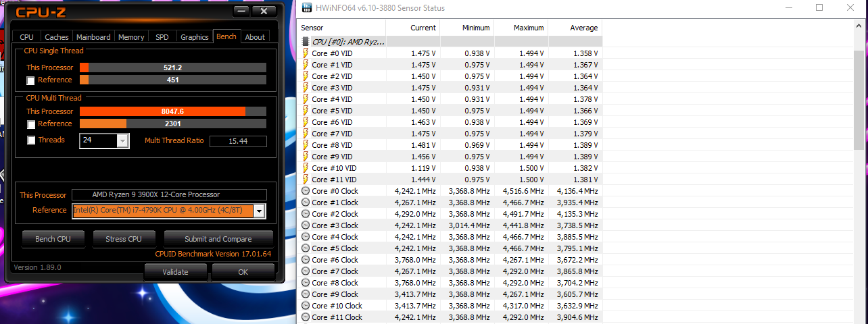Switch to the Memory tab
Image resolution: width=868 pixels, height=324 pixels.
(x=131, y=37)
